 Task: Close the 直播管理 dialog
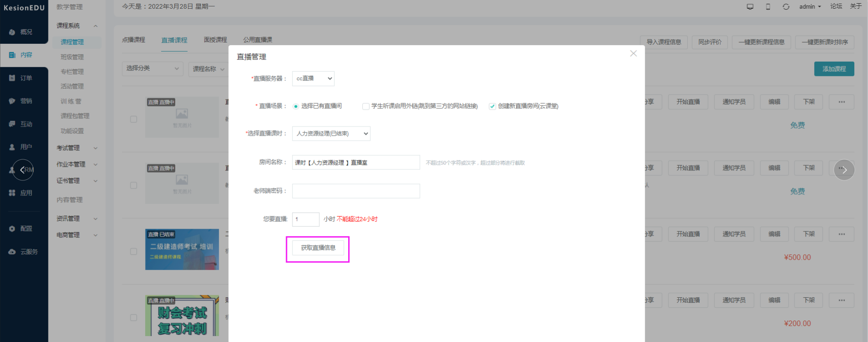click(x=633, y=53)
